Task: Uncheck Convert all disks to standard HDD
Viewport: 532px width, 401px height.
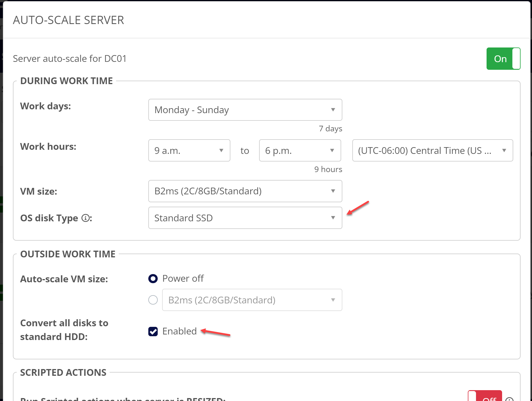Action: pyautogui.click(x=153, y=332)
